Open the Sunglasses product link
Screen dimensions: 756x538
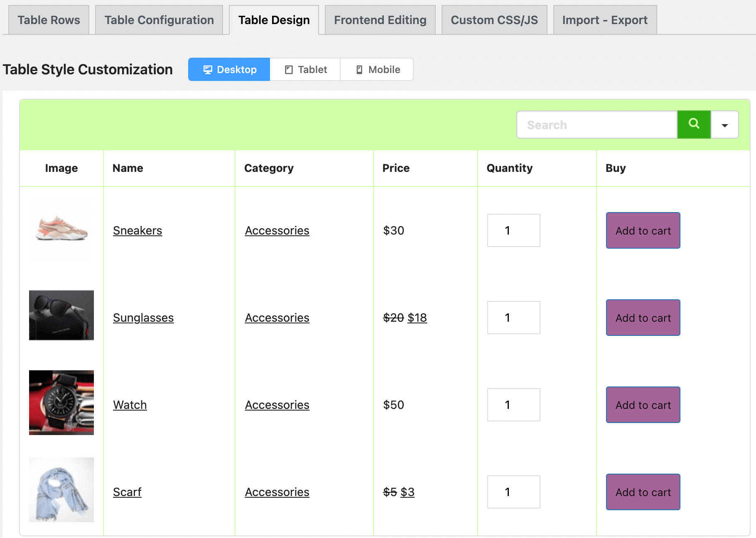click(143, 318)
